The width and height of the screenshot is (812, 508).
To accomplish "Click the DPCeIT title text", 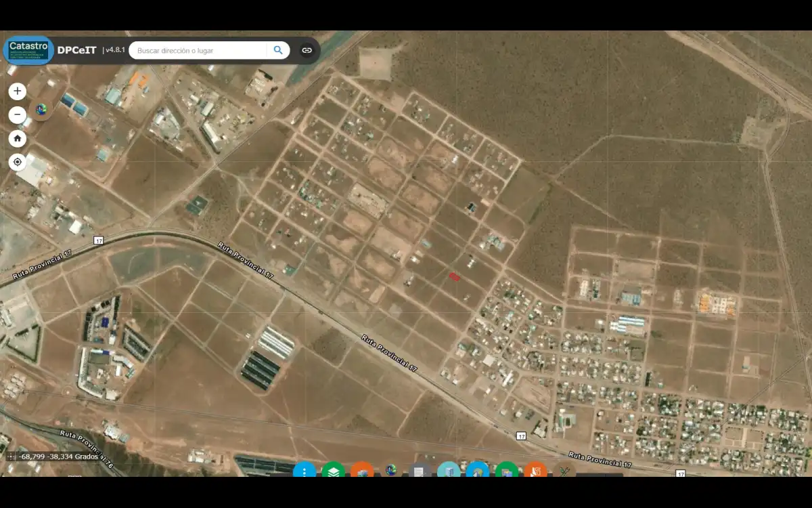I will [x=76, y=50].
